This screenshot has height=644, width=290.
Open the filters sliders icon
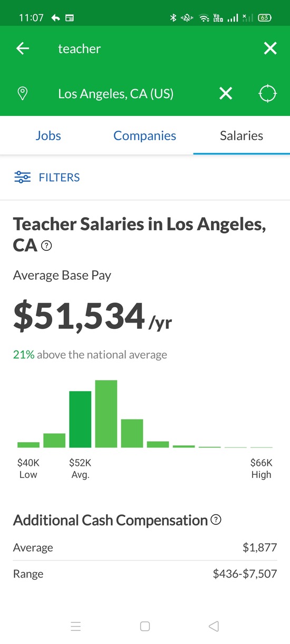point(22,177)
